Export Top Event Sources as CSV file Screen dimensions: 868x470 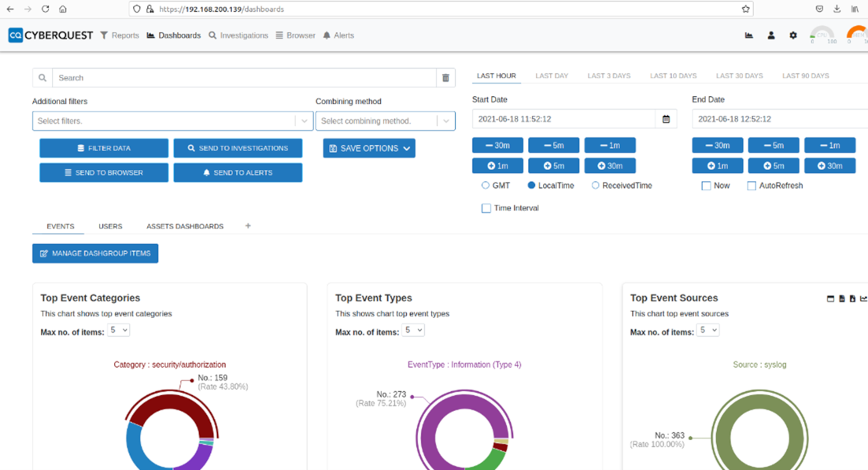(842, 299)
